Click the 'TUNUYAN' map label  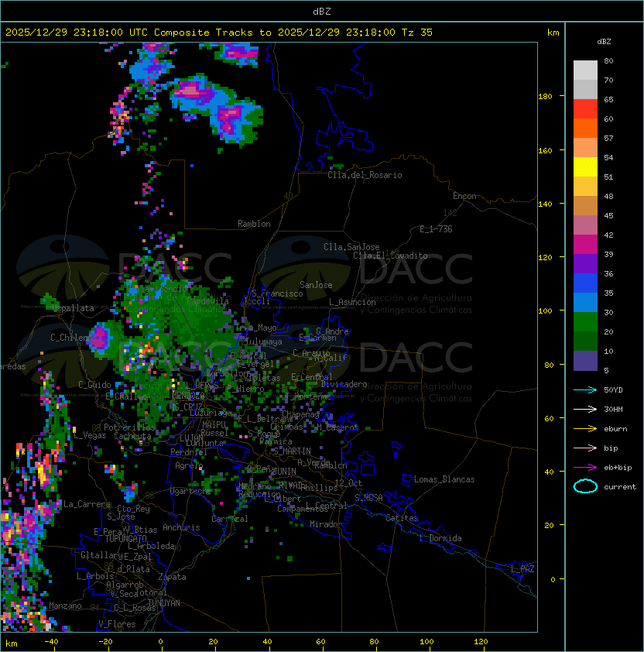164,602
